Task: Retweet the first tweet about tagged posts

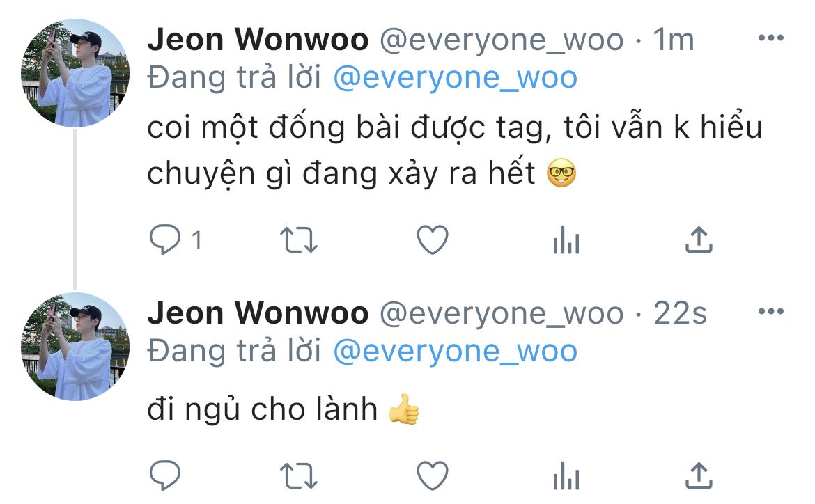Action: [299, 240]
